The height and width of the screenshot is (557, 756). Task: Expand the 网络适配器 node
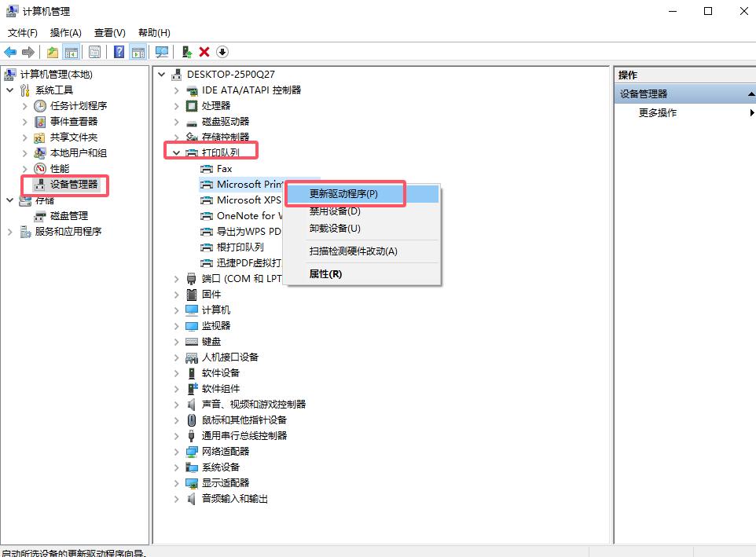point(177,451)
